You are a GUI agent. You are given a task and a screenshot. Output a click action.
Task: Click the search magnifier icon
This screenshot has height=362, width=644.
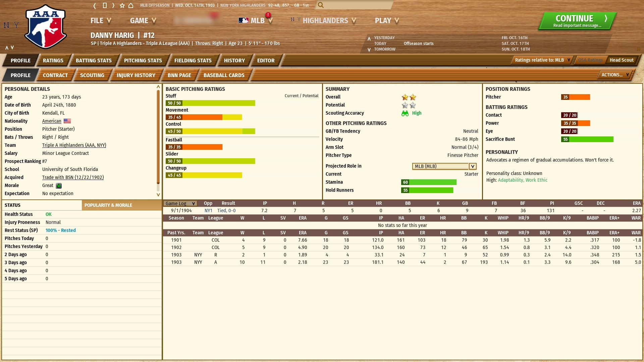[321, 5]
